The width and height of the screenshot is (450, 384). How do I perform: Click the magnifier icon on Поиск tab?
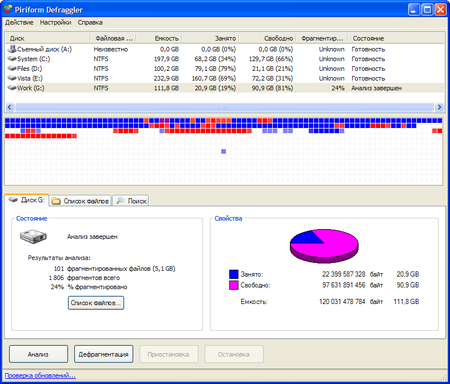point(120,201)
